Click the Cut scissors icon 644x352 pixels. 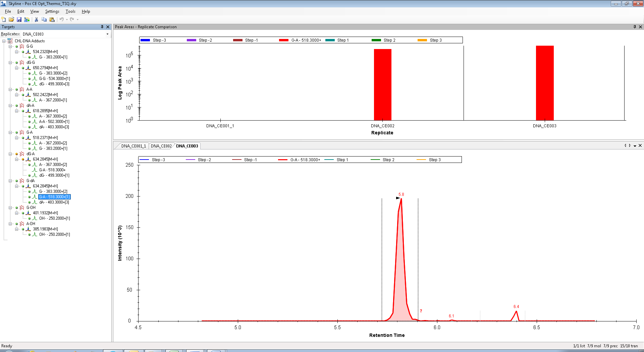(36, 19)
